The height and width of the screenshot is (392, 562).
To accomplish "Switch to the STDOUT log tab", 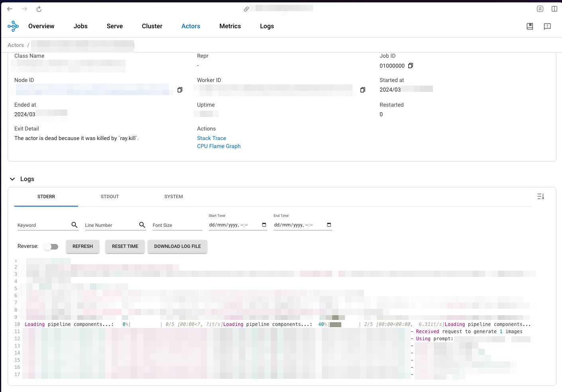I will pos(110,196).
